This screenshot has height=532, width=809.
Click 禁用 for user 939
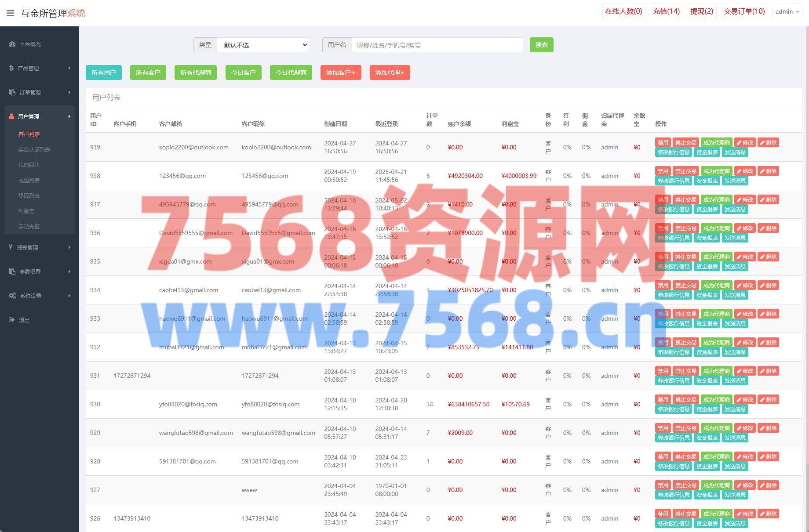coord(663,142)
